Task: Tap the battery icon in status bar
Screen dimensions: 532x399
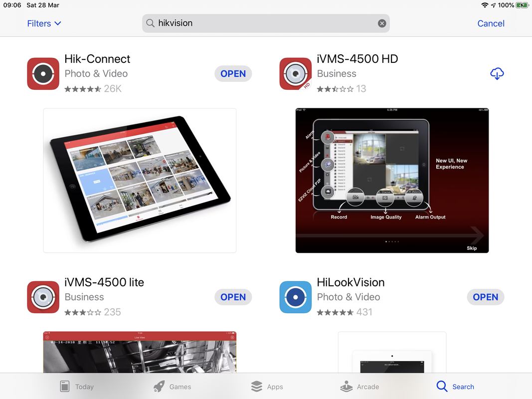Action: pyautogui.click(x=522, y=5)
